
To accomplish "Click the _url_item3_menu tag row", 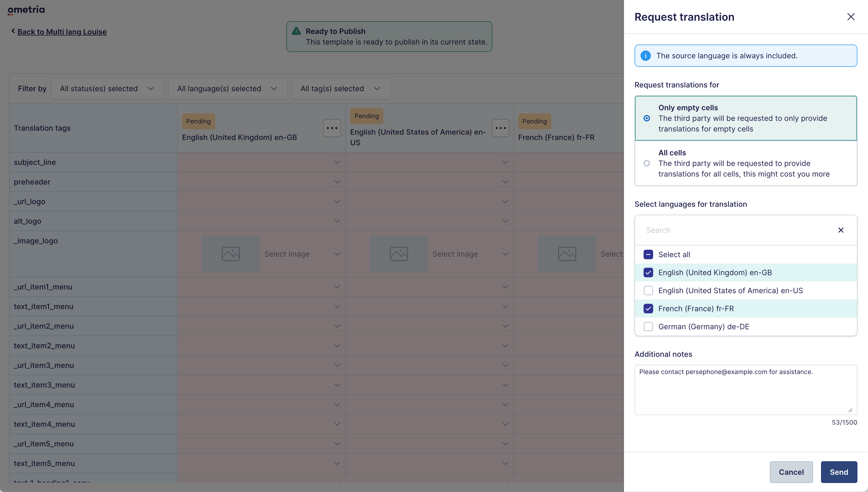I will pos(93,365).
